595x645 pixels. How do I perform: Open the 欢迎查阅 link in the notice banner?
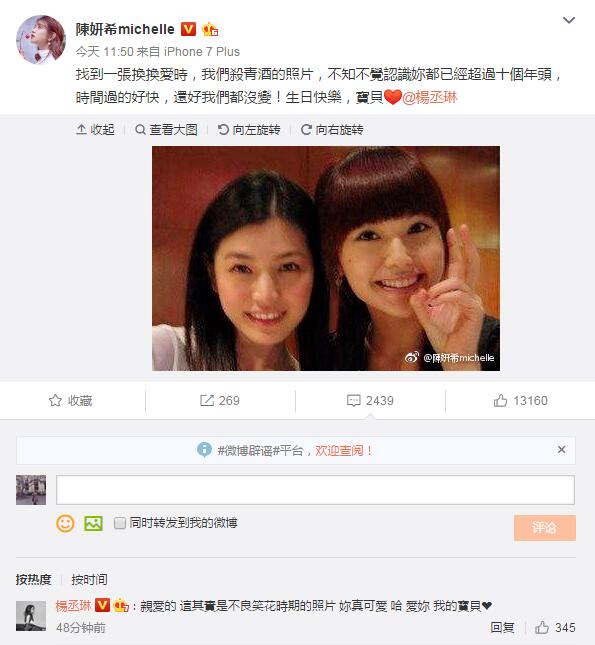344,450
